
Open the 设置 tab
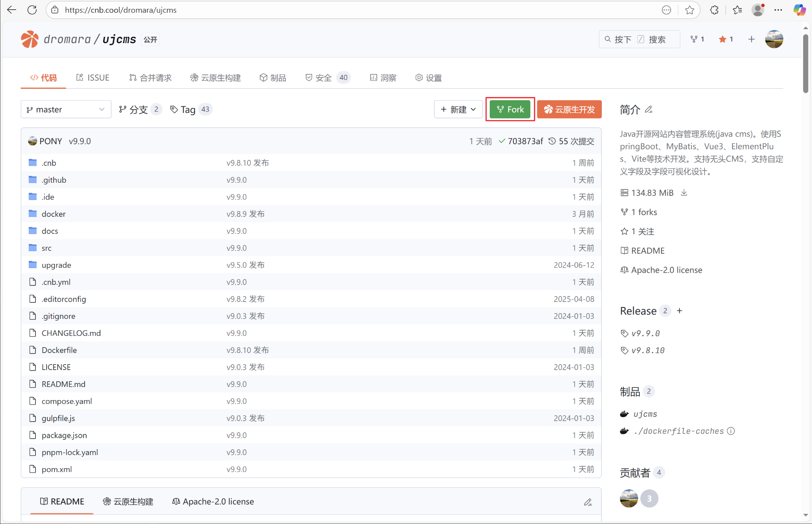pos(428,78)
